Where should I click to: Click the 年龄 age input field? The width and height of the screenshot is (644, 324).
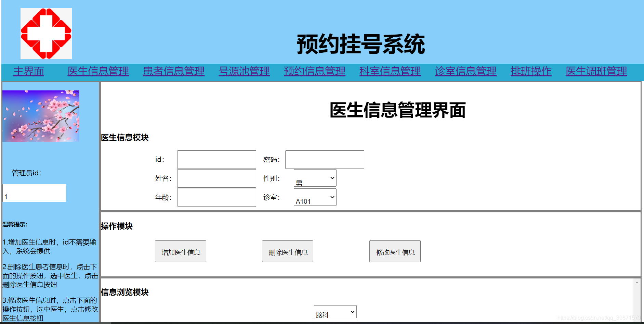coord(216,197)
